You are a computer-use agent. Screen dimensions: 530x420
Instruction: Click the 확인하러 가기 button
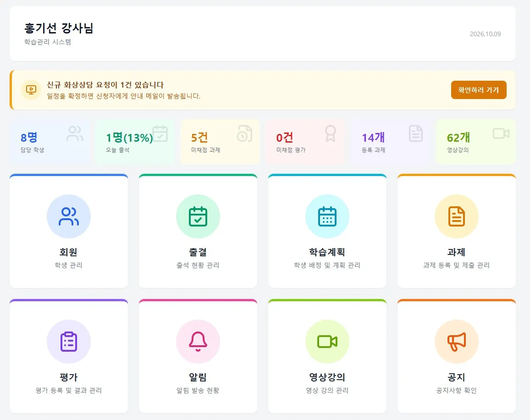[478, 90]
